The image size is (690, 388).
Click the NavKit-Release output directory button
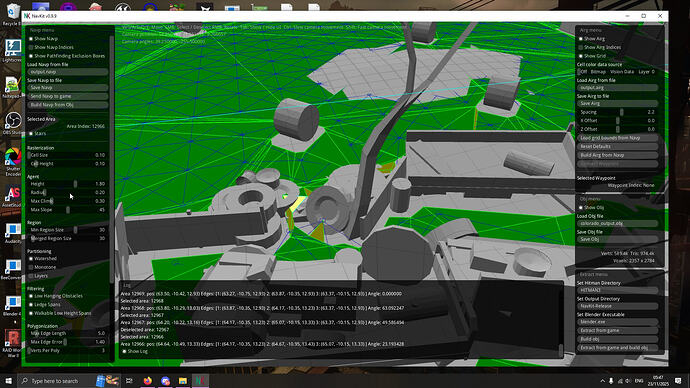pos(617,306)
